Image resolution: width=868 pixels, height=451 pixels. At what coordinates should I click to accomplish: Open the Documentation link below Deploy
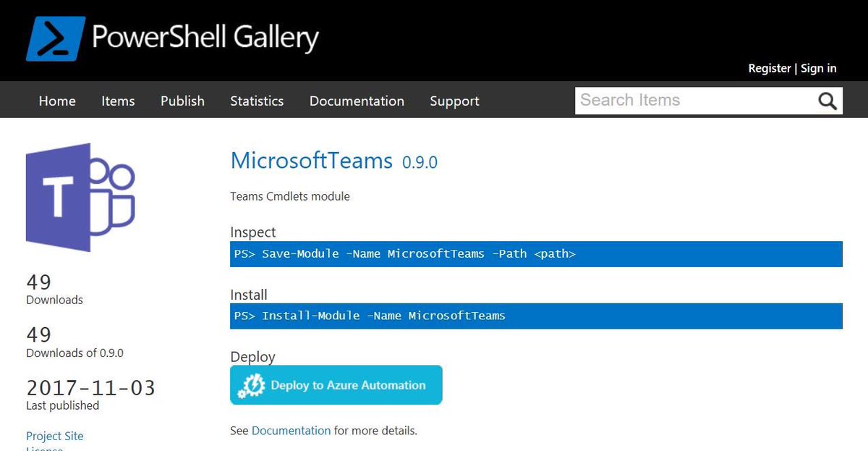(291, 431)
